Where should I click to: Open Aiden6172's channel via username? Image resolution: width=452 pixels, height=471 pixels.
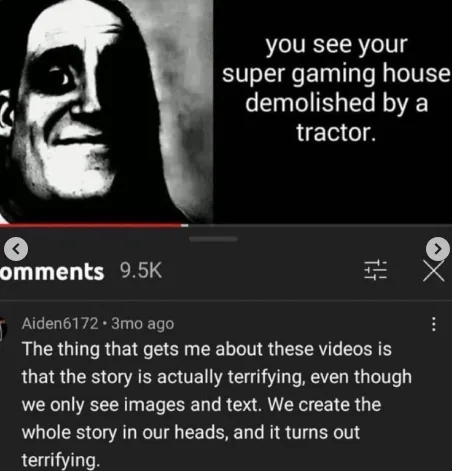(x=60, y=324)
